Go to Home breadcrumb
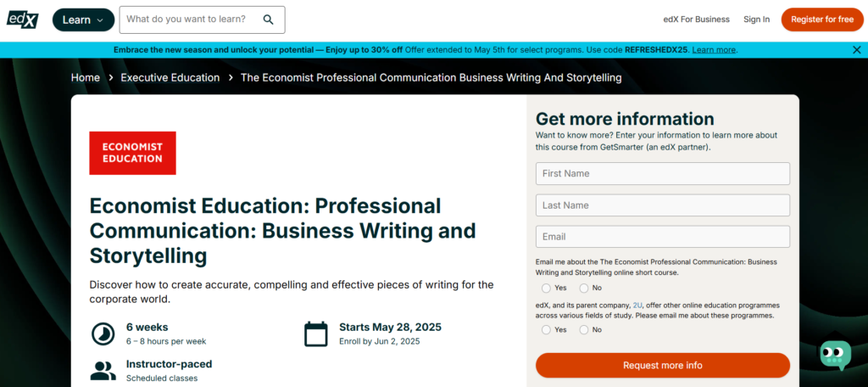The height and width of the screenshot is (387, 868). [x=86, y=77]
